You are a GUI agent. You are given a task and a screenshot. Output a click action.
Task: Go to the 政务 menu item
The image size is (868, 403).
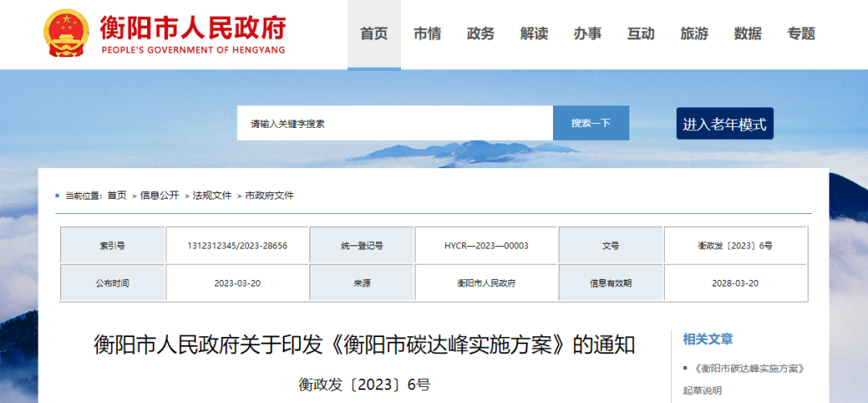[x=481, y=35]
